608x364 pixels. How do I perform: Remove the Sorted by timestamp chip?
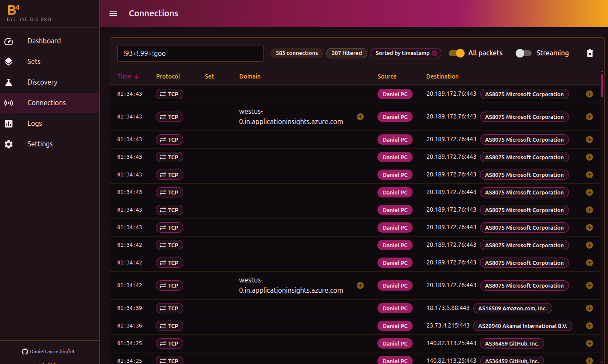click(435, 53)
